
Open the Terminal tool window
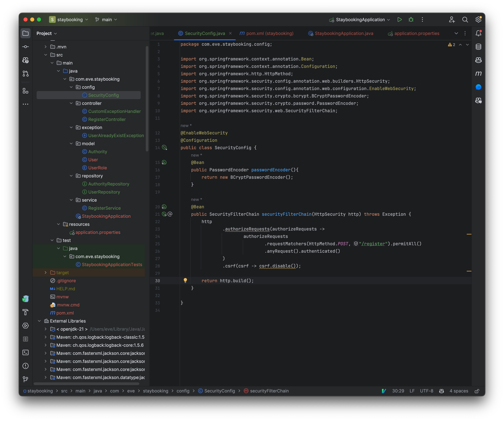click(26, 353)
